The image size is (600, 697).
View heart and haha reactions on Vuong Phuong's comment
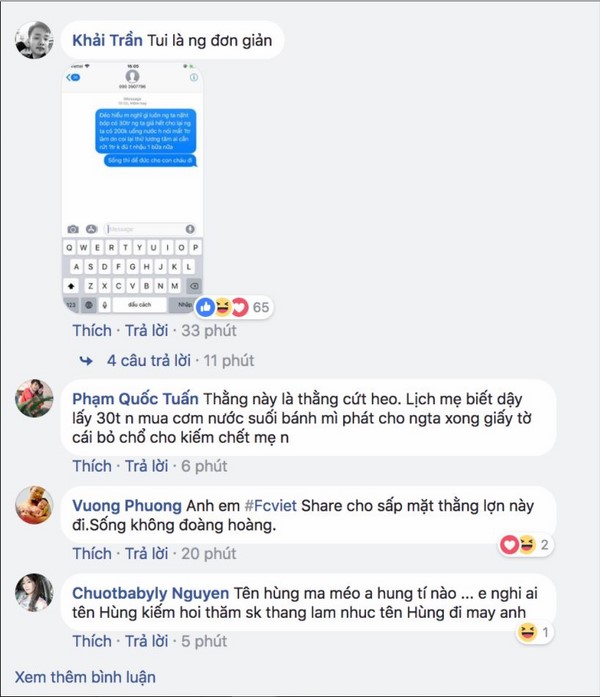(526, 545)
